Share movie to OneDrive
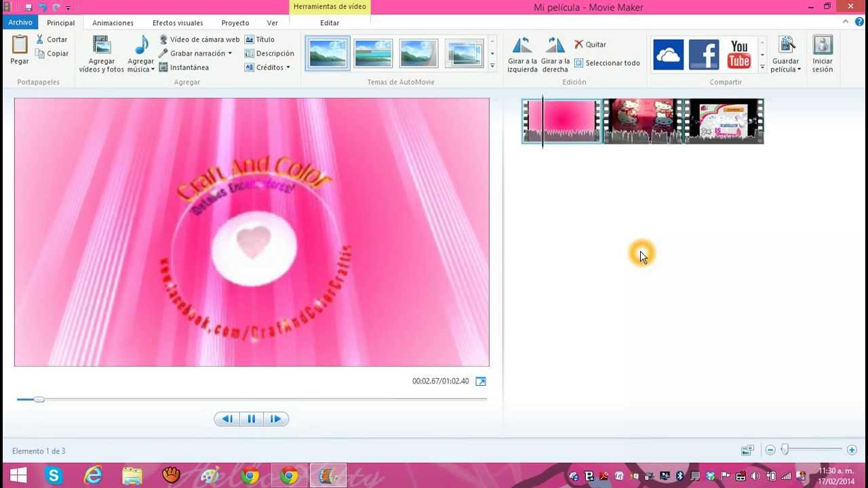 pyautogui.click(x=669, y=54)
